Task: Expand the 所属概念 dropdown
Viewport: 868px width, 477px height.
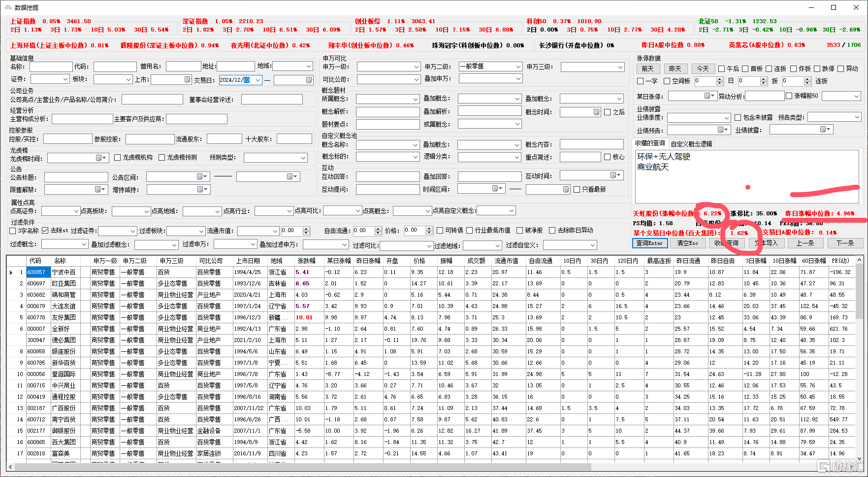Action: tap(416, 99)
